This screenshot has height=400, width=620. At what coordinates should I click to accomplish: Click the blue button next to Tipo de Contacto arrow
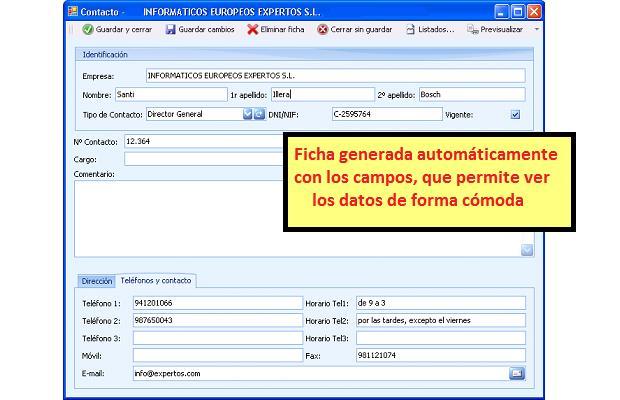point(259,114)
